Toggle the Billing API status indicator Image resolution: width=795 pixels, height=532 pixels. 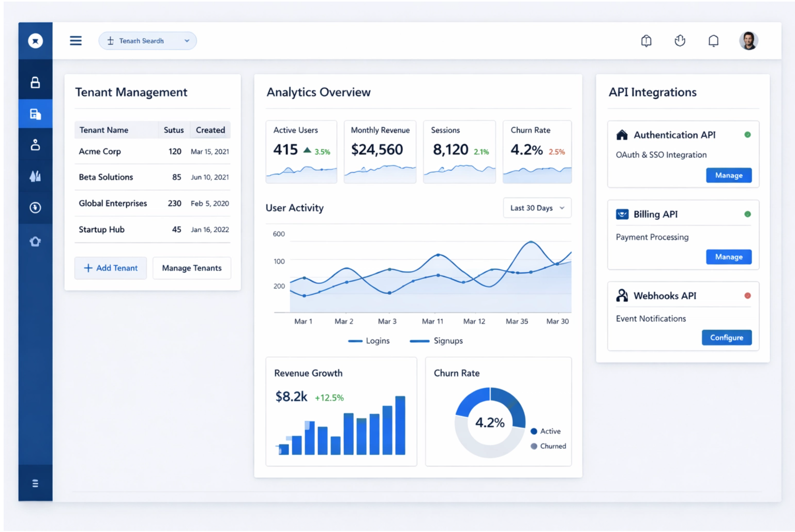click(746, 214)
